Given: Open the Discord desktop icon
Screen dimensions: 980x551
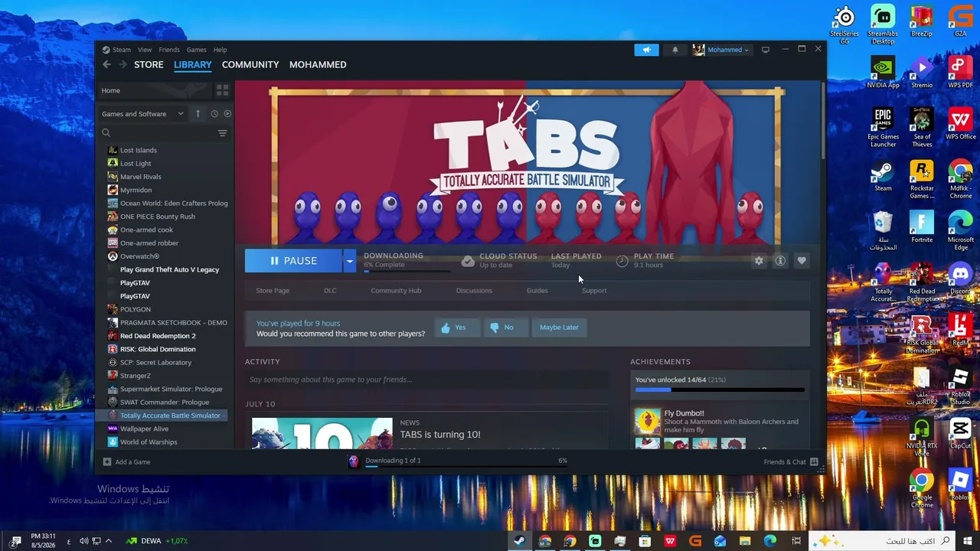Looking at the screenshot, I should pyautogui.click(x=960, y=280).
